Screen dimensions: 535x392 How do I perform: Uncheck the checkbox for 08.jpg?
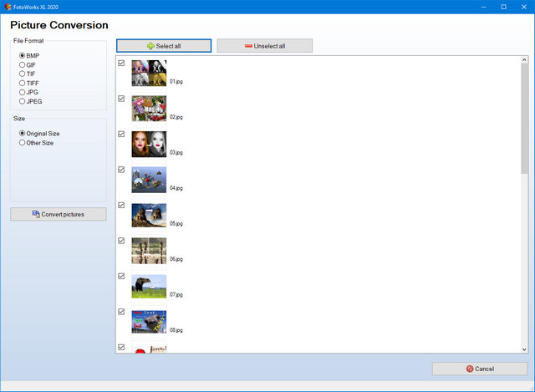(x=121, y=312)
